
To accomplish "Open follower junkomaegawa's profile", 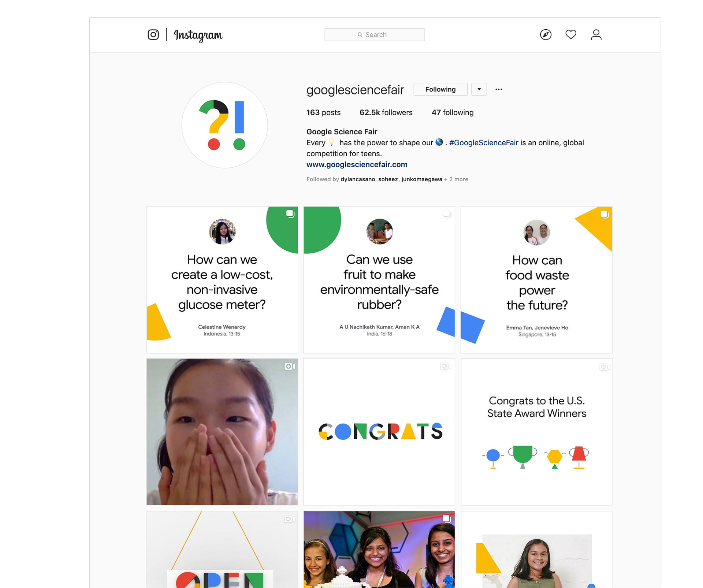I will [x=422, y=179].
